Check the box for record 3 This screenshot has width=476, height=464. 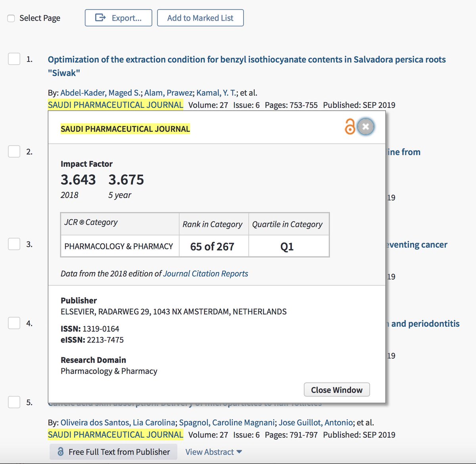(14, 244)
